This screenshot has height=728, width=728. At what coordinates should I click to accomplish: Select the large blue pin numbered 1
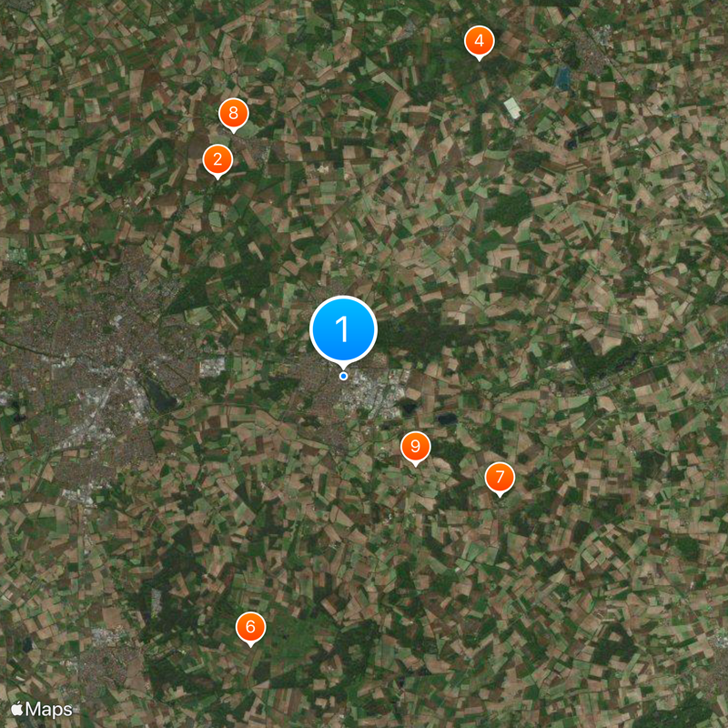tap(343, 329)
